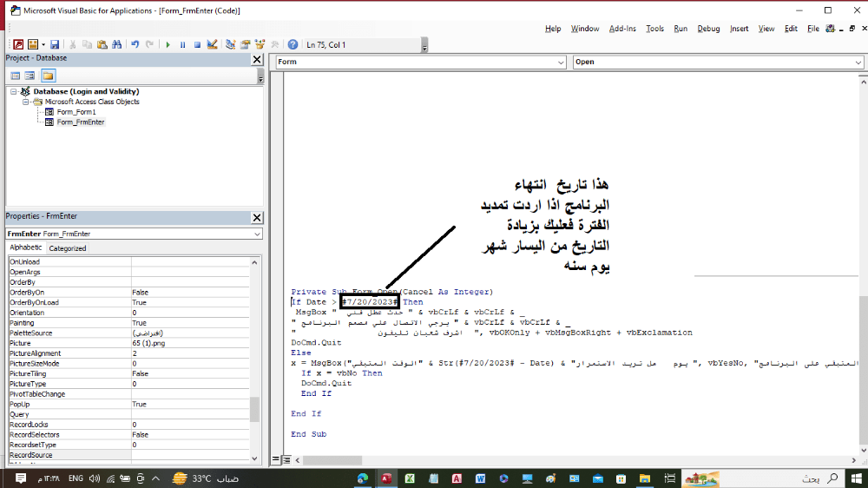Click the standard toolbar options overflow arrow
Viewport: 868px width, 488px height.
(x=424, y=45)
